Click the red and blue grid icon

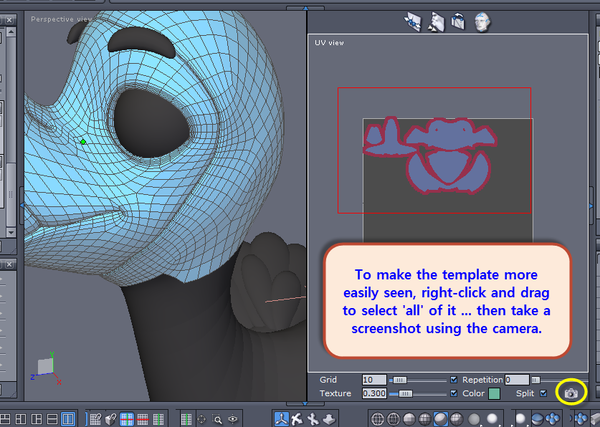127,419
